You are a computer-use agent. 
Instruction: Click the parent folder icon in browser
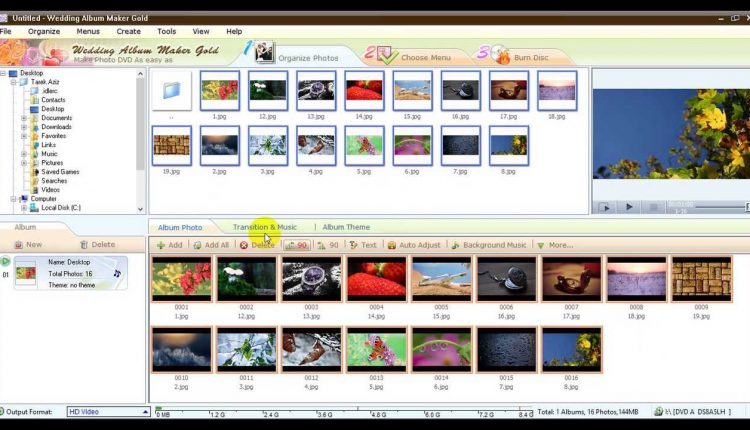tap(172, 90)
